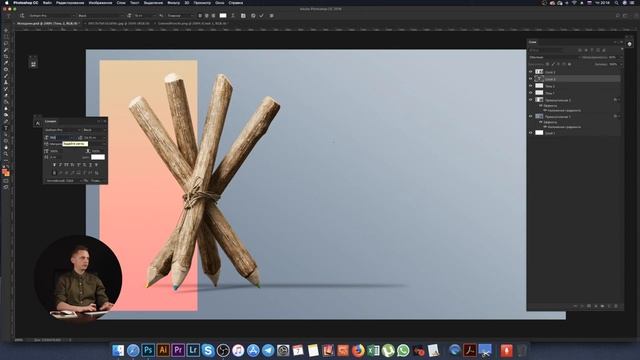The width and height of the screenshot is (640, 360).
Task: Select the Zoom tool in the toolbar
Action: [x=6, y=154]
